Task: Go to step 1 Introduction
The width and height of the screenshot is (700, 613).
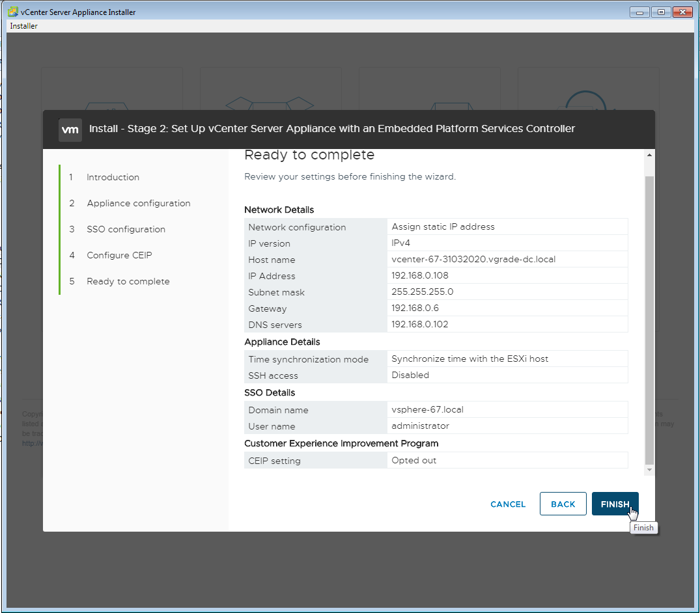Action: click(113, 177)
